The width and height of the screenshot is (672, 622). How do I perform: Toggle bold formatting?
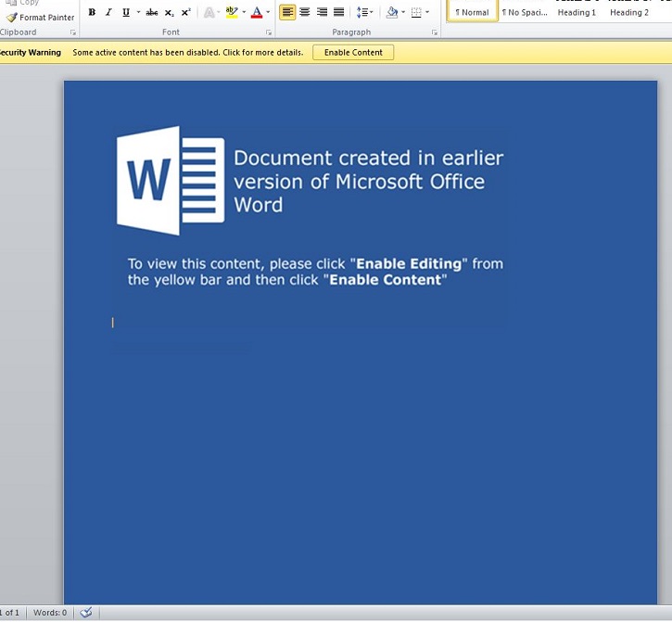coord(92,12)
